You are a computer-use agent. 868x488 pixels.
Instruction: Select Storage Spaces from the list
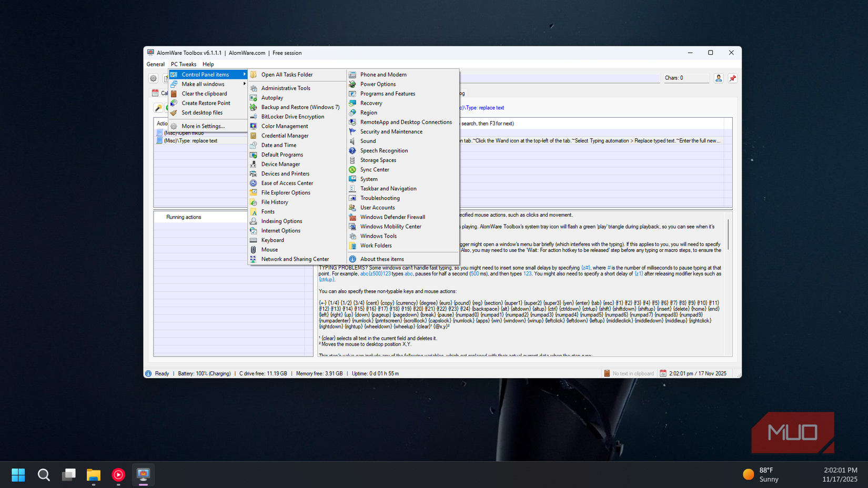tap(378, 160)
